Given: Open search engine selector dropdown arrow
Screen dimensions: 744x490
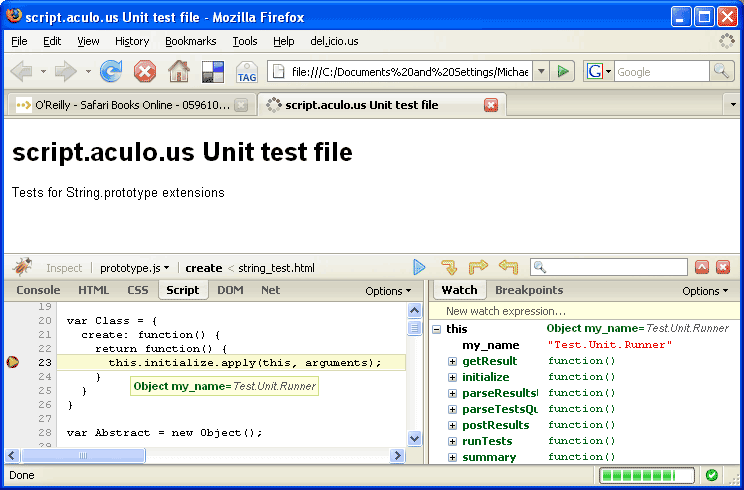Looking at the screenshot, I should click(608, 72).
